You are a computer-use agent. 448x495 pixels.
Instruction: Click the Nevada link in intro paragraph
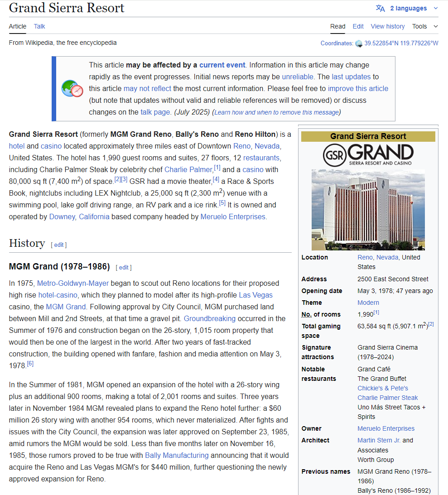(x=267, y=146)
